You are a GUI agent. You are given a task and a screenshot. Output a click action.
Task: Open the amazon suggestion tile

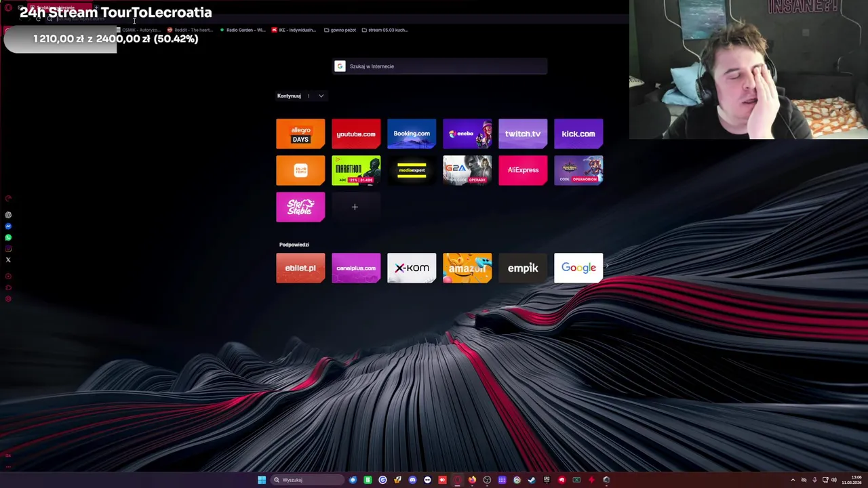coord(467,268)
